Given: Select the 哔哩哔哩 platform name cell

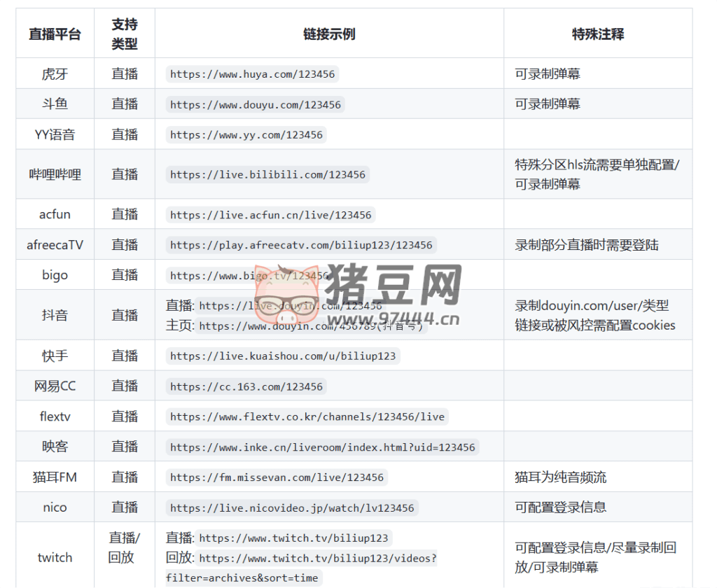Looking at the screenshot, I should [55, 174].
